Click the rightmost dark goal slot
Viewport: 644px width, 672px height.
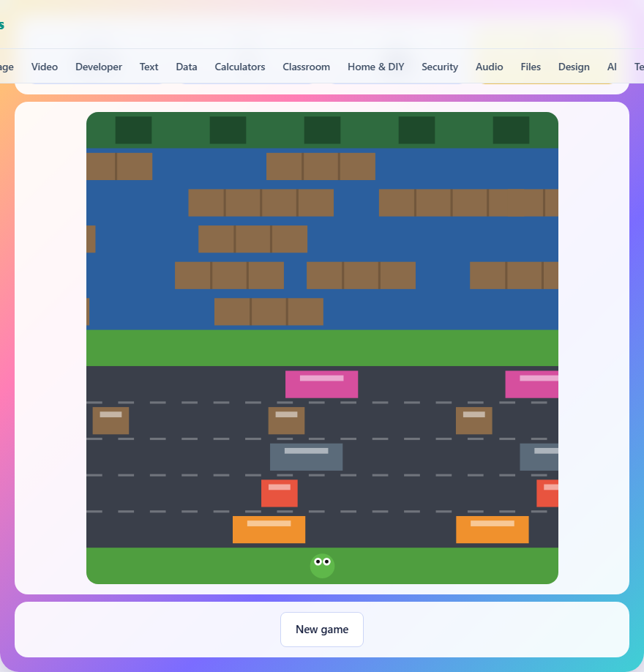click(x=511, y=130)
